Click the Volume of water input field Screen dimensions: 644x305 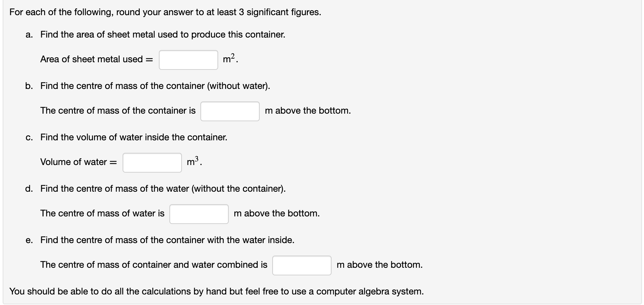point(152,162)
